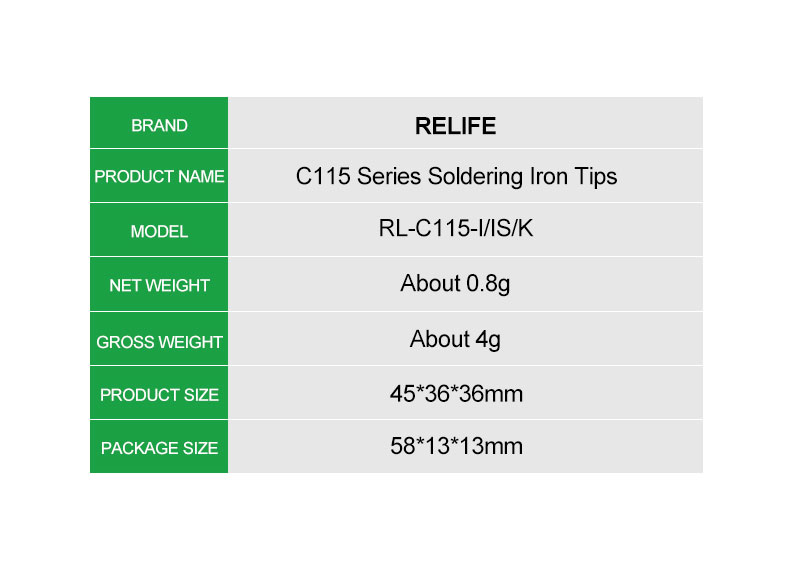Screen dimensions: 800x564
Task: Select the About 0.8g value
Action: (x=455, y=284)
